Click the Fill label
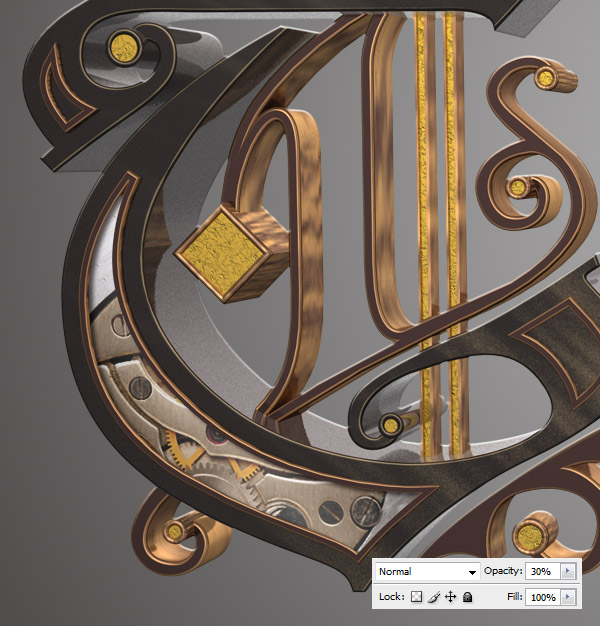Screen dimensions: 600x626 point(515,596)
